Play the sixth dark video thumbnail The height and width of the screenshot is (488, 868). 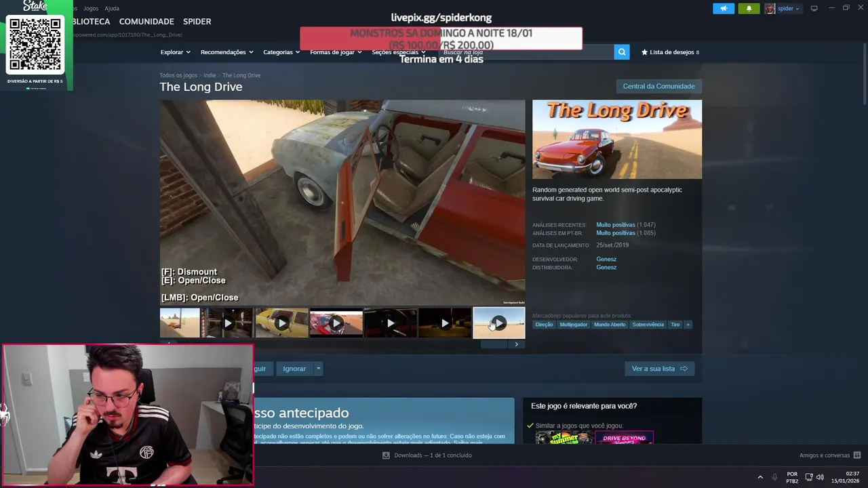pyautogui.click(x=444, y=323)
